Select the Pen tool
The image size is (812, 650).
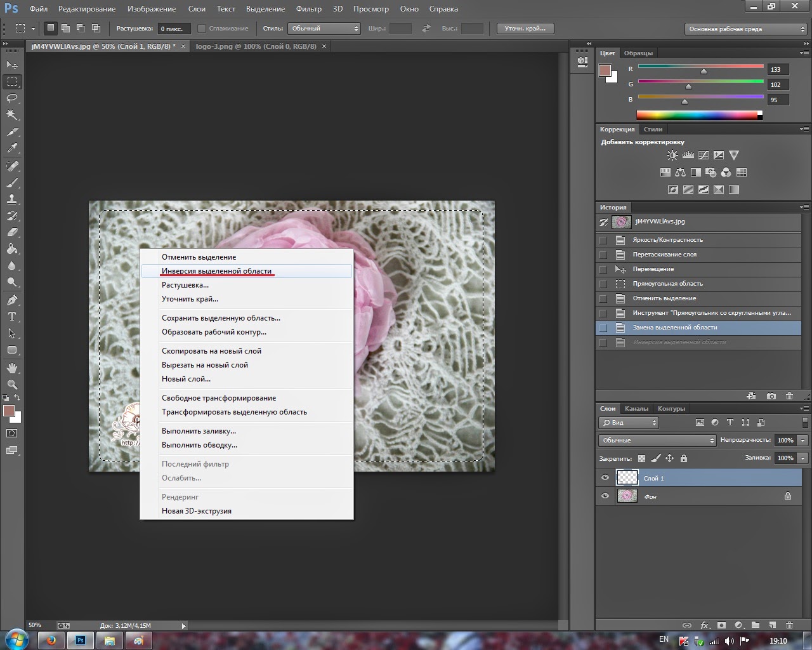(x=12, y=300)
